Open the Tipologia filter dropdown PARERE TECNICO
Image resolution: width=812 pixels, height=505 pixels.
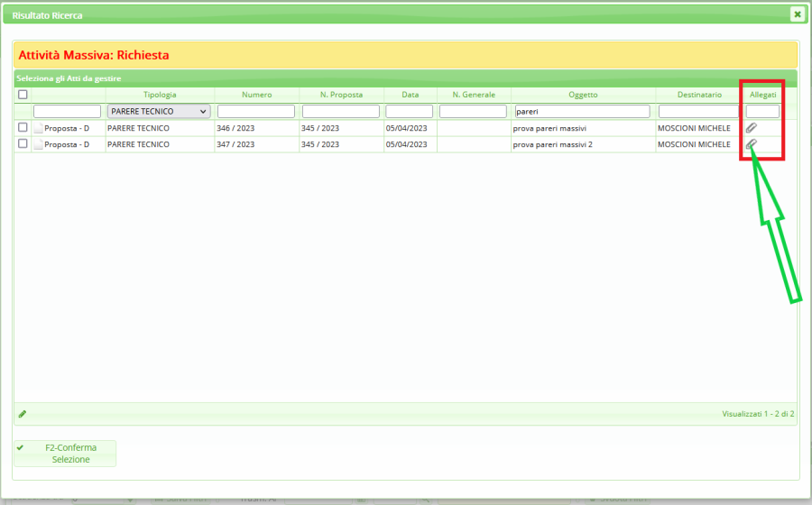coord(159,112)
